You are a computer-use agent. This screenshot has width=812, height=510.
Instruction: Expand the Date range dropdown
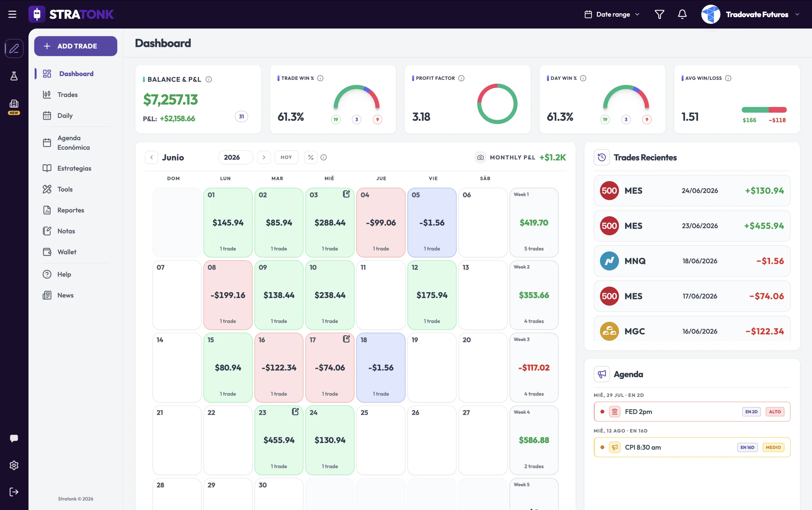[612, 14]
